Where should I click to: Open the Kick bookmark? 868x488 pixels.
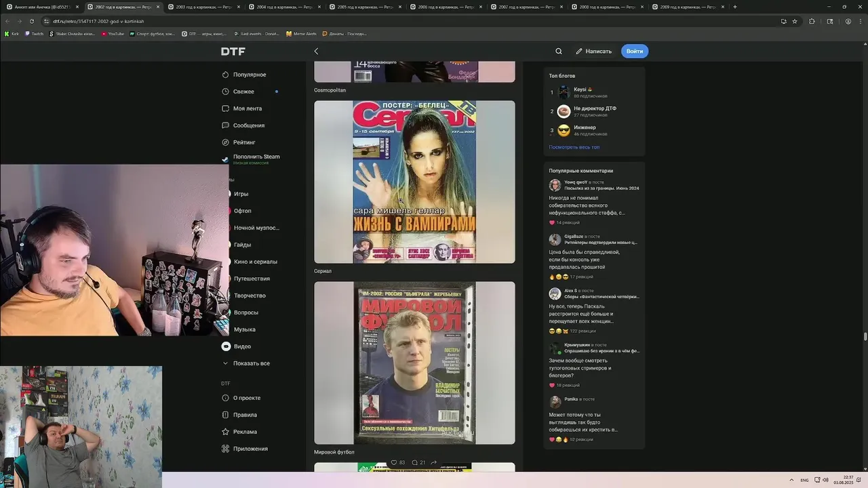pos(12,33)
